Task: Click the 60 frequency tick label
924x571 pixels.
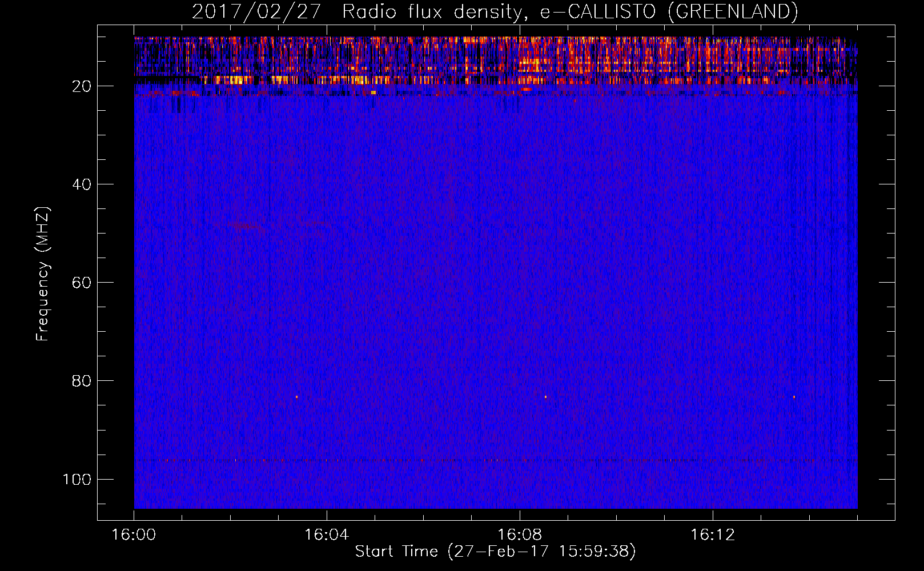Action: click(82, 283)
